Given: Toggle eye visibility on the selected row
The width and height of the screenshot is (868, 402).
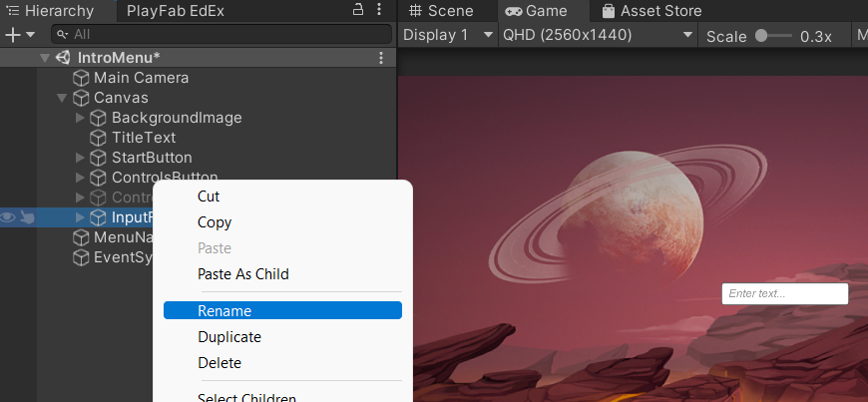Looking at the screenshot, I should pos(7,217).
